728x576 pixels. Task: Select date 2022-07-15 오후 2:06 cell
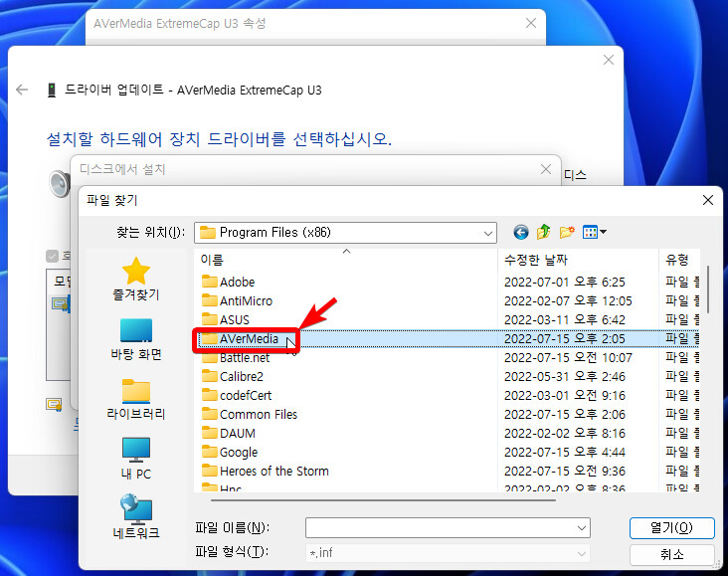[565, 415]
